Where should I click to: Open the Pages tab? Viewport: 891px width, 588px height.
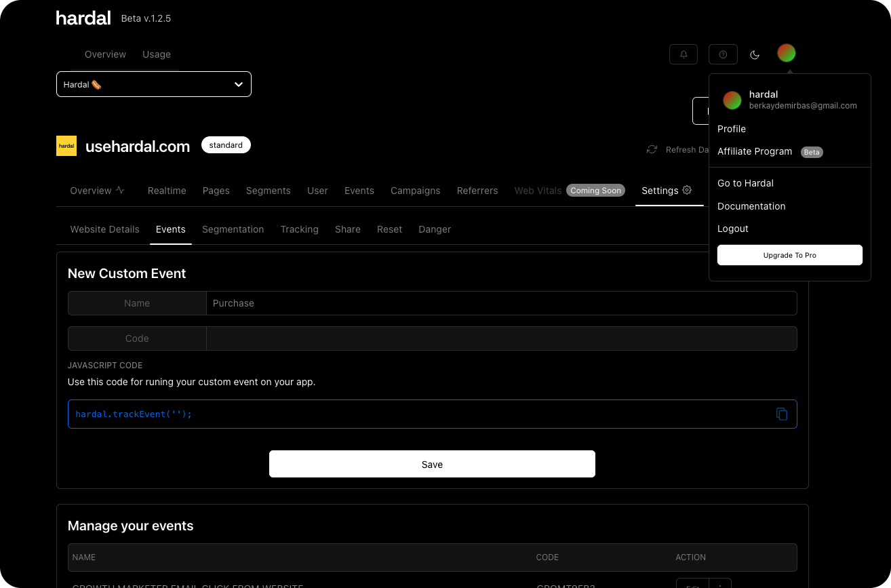click(216, 191)
